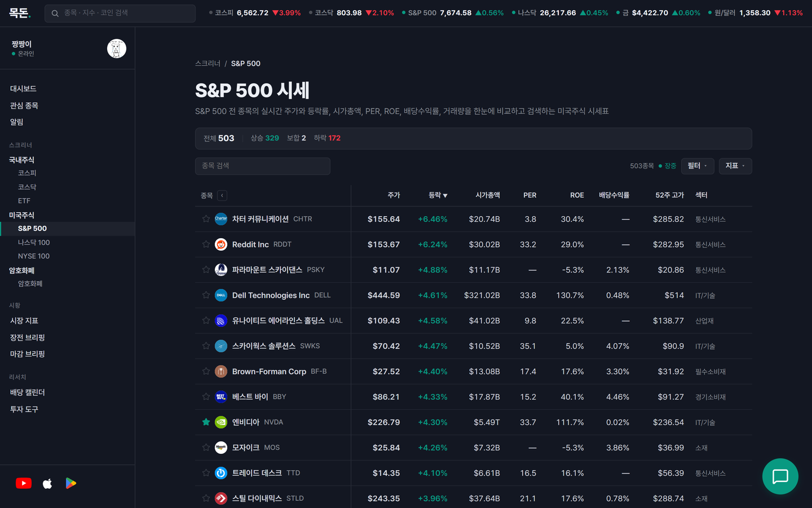
Task: Click the Skyworks SWKS logo icon
Action: [221, 346]
